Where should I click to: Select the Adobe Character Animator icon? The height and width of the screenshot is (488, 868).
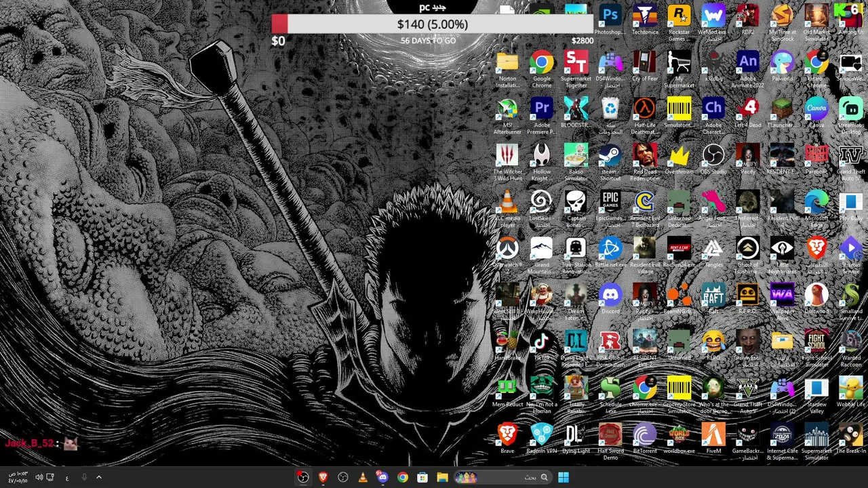point(713,117)
